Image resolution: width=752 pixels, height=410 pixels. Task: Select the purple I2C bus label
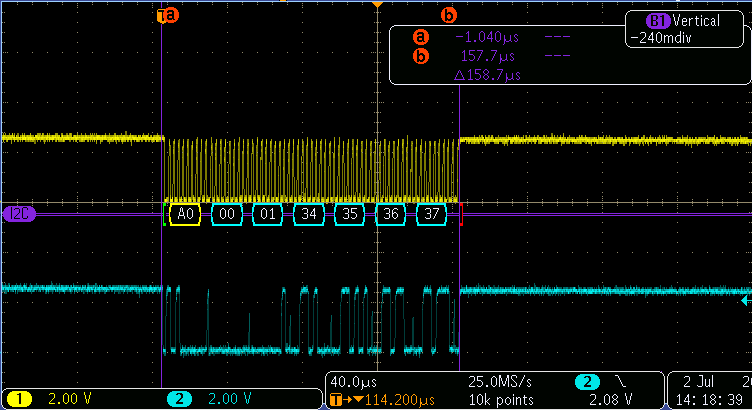point(19,213)
